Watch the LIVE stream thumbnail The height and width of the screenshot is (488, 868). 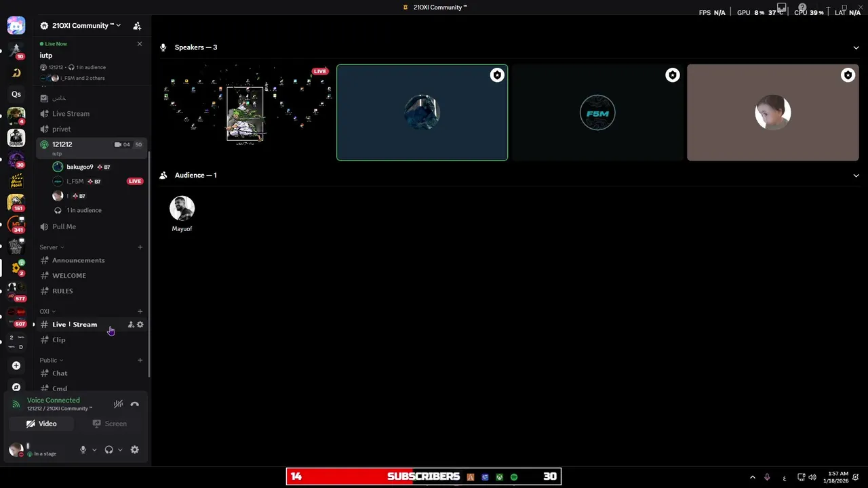point(245,113)
